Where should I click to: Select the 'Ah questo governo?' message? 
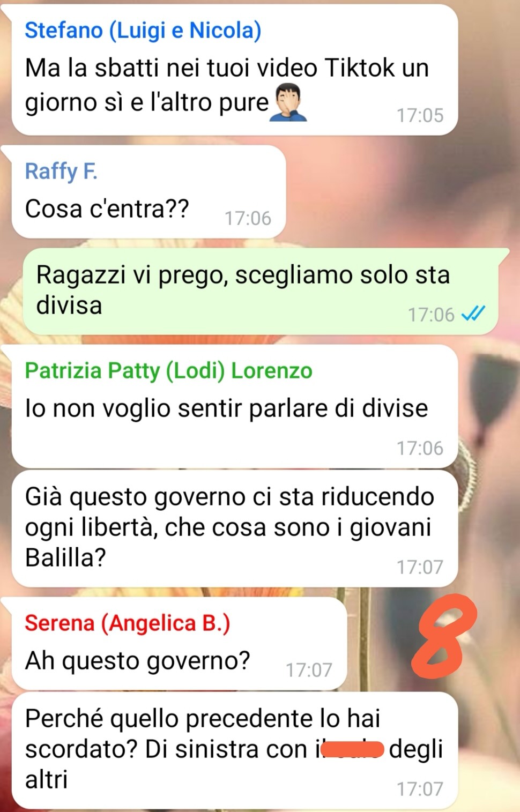(179, 644)
